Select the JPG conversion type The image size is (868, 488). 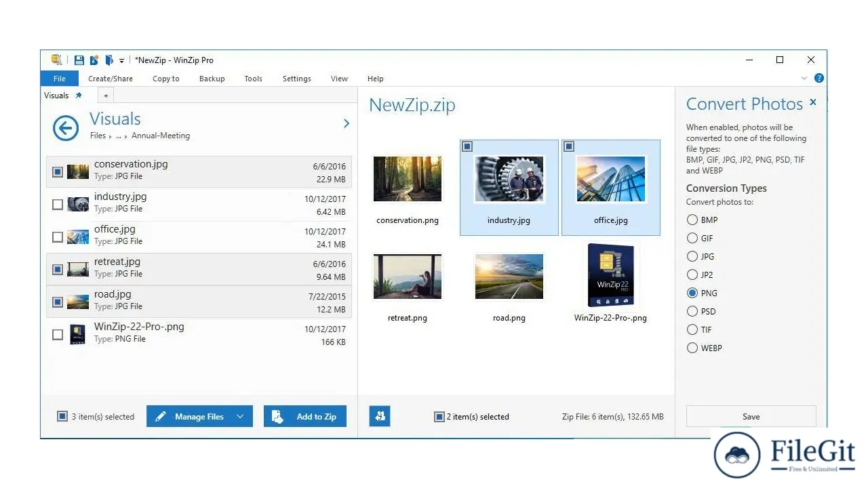(692, 256)
